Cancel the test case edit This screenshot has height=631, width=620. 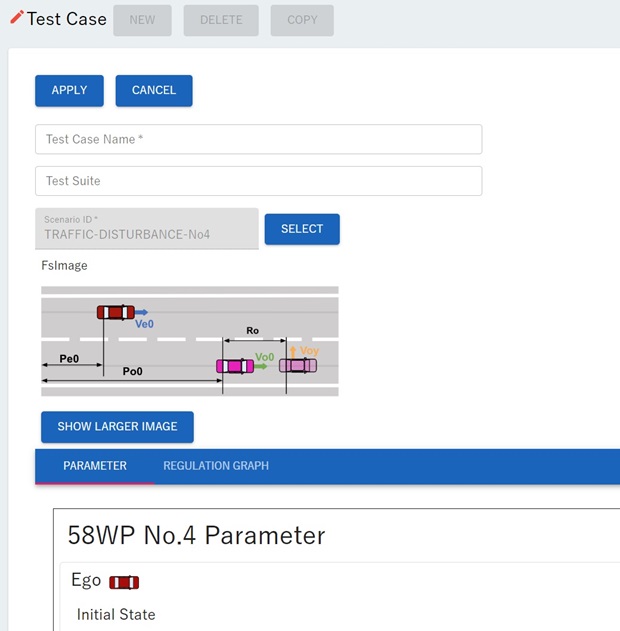[x=154, y=90]
